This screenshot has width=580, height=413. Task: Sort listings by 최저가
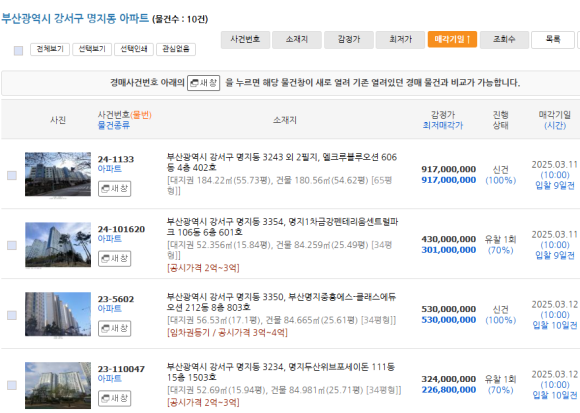[400, 40]
